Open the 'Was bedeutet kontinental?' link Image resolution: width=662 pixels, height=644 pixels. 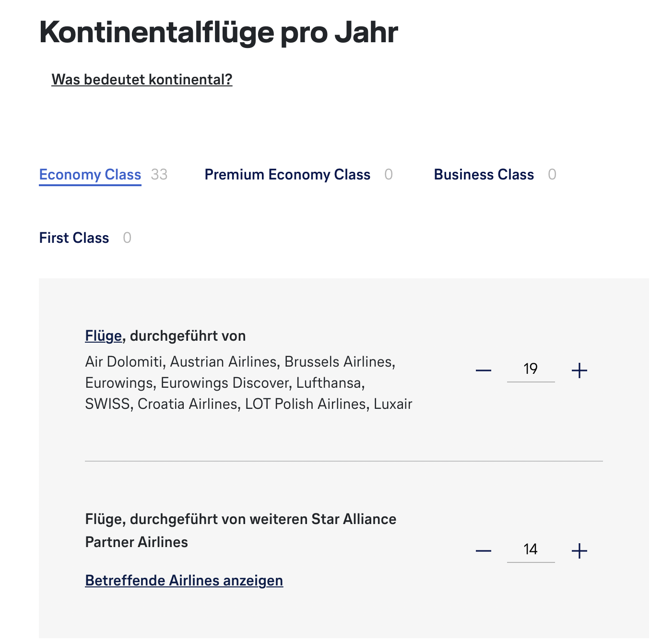[x=142, y=79]
